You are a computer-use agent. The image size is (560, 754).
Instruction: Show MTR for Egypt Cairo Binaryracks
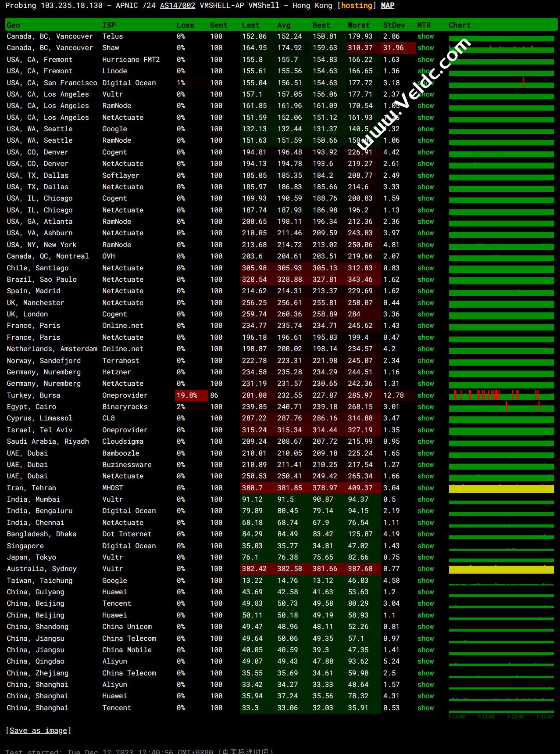tap(425, 407)
